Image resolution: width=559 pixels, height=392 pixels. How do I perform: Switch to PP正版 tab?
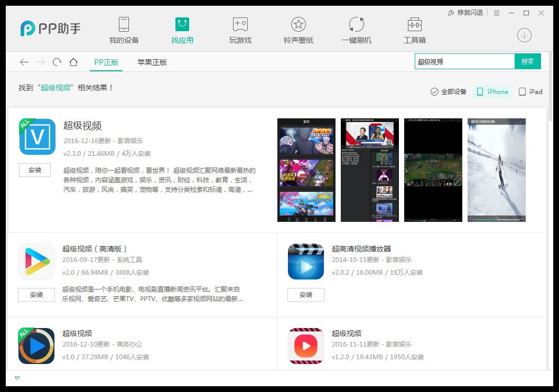click(106, 62)
